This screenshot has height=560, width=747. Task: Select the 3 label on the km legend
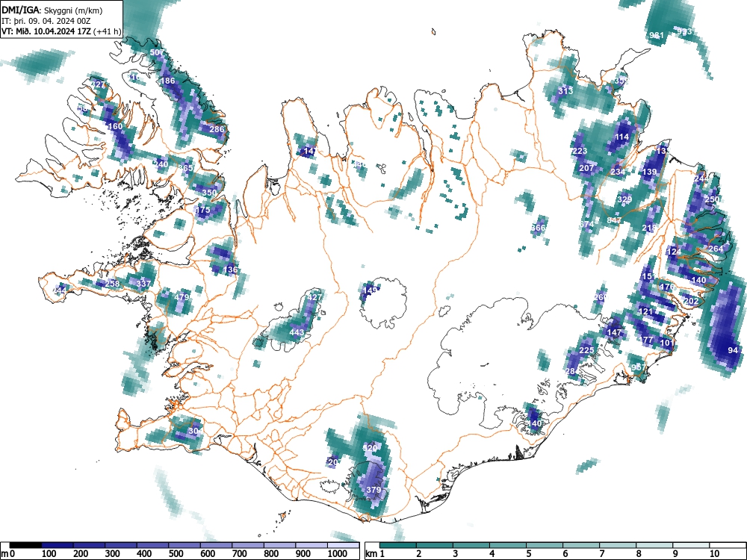coord(455,554)
